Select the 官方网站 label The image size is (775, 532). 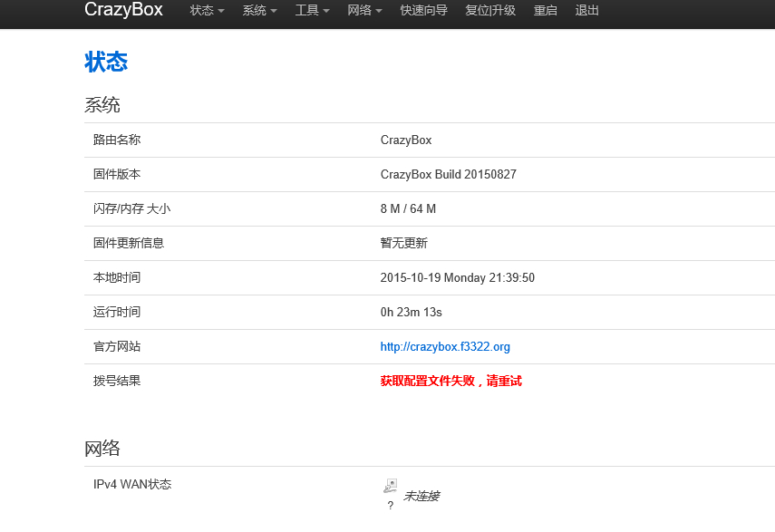click(x=117, y=347)
